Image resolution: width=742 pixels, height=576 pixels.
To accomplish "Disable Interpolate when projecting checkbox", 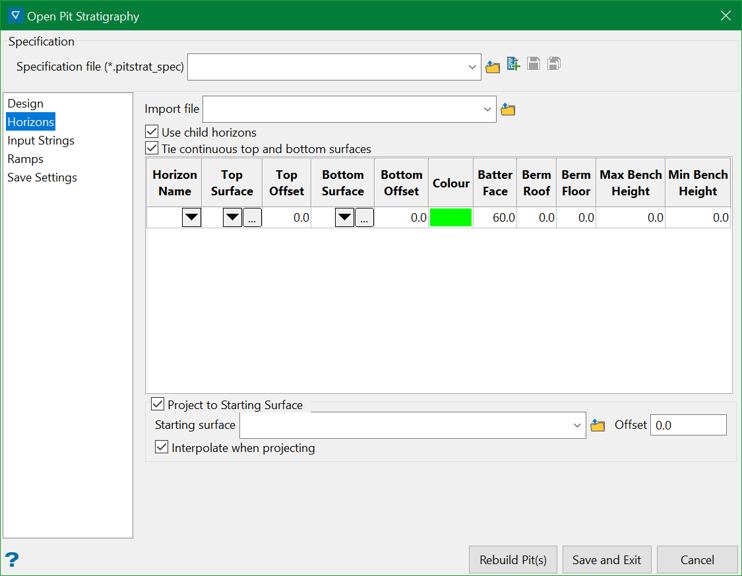I will [162, 448].
